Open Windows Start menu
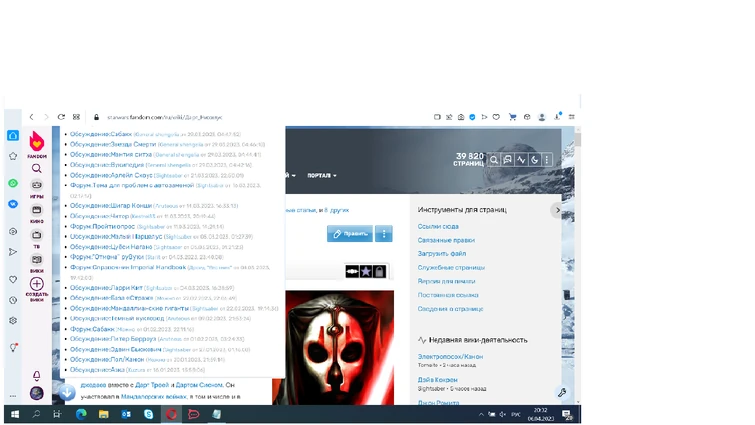This screenshot has width=755, height=425. pyautogui.click(x=15, y=414)
